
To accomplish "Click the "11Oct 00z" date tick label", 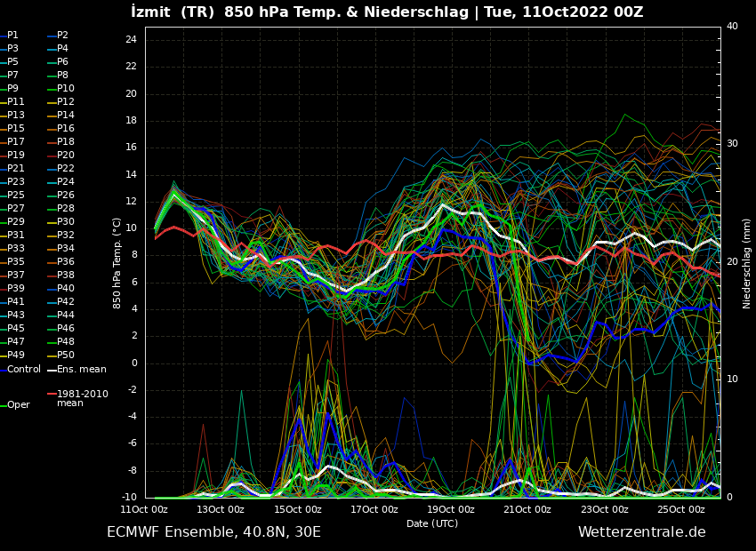I will coord(144,509).
